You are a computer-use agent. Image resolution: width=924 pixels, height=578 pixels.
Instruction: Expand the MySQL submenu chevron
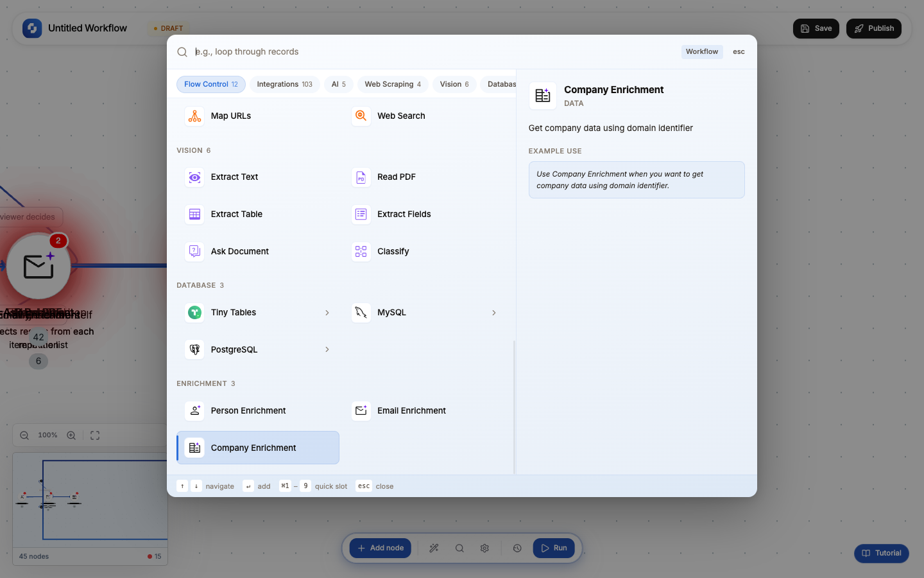point(494,313)
